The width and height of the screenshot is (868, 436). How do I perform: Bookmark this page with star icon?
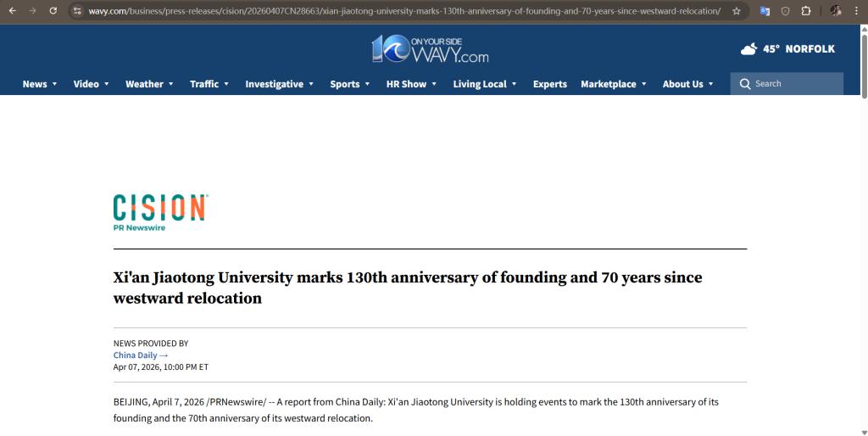pos(737,11)
